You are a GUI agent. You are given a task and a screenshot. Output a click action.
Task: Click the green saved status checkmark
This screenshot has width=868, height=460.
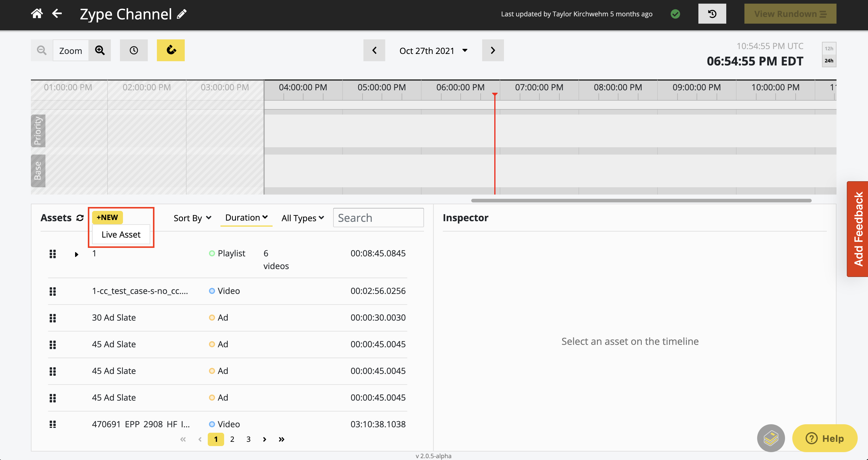pyautogui.click(x=675, y=14)
